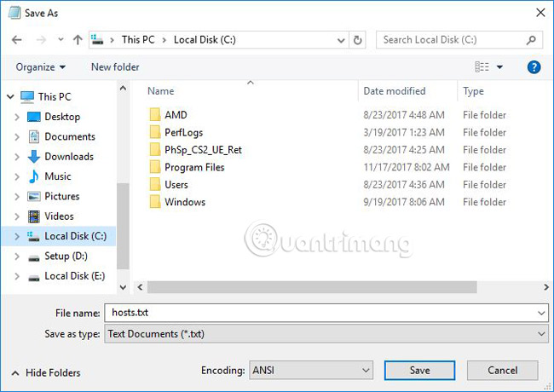Sort by the Type column header

coord(473,91)
